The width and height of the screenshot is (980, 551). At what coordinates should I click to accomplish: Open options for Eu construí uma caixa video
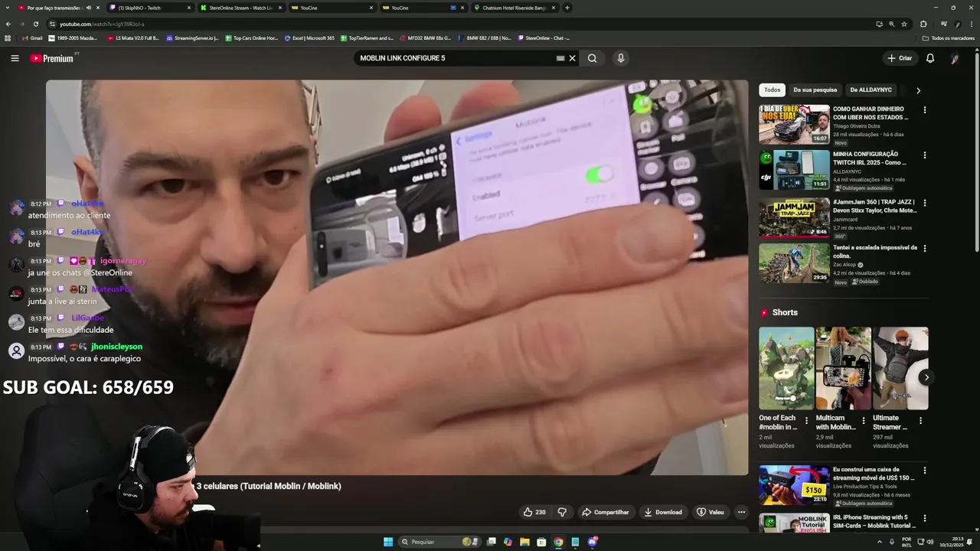tap(924, 471)
